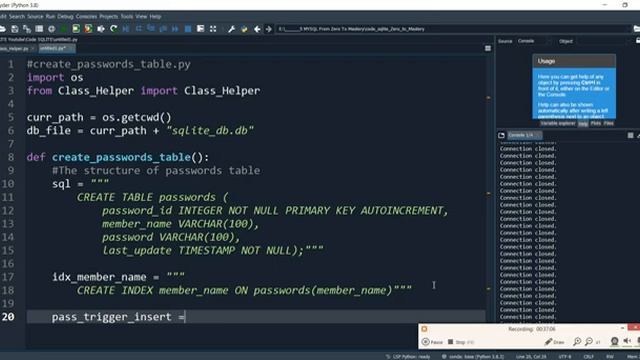Open the Projects menu
640x360 pixels.
(109, 16)
